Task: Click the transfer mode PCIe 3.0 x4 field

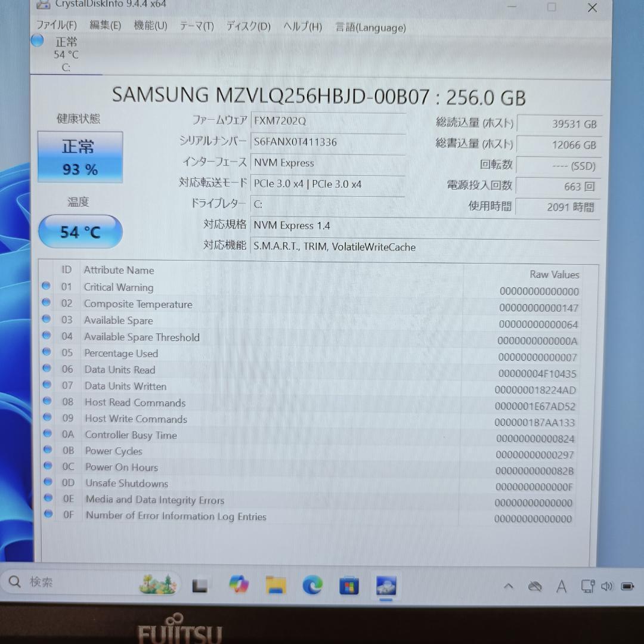Action: 328,184
